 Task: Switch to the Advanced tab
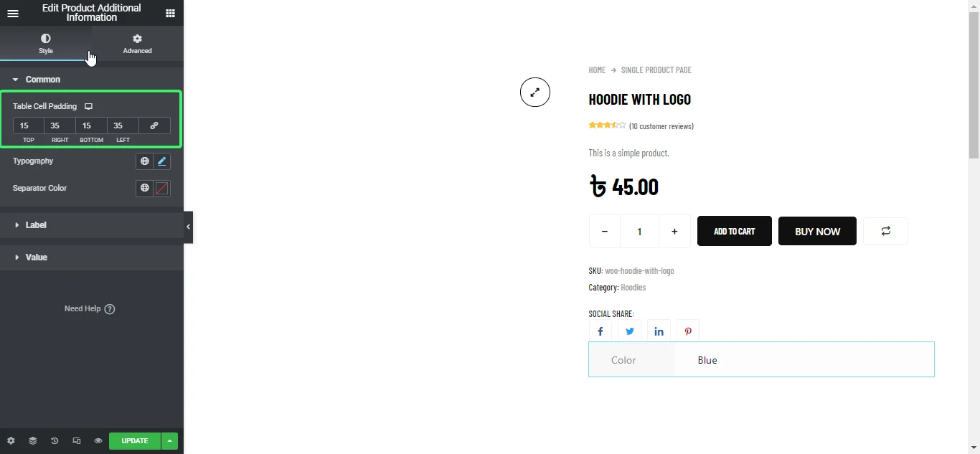tap(137, 43)
